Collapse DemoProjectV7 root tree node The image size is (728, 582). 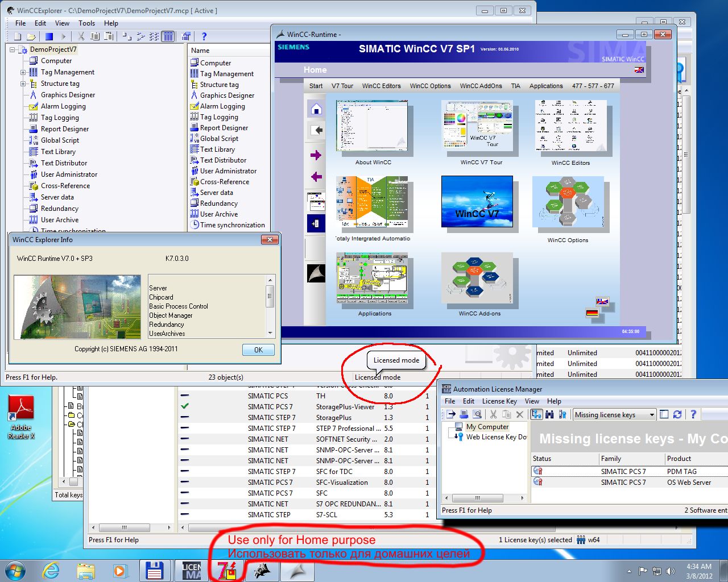[x=13, y=49]
